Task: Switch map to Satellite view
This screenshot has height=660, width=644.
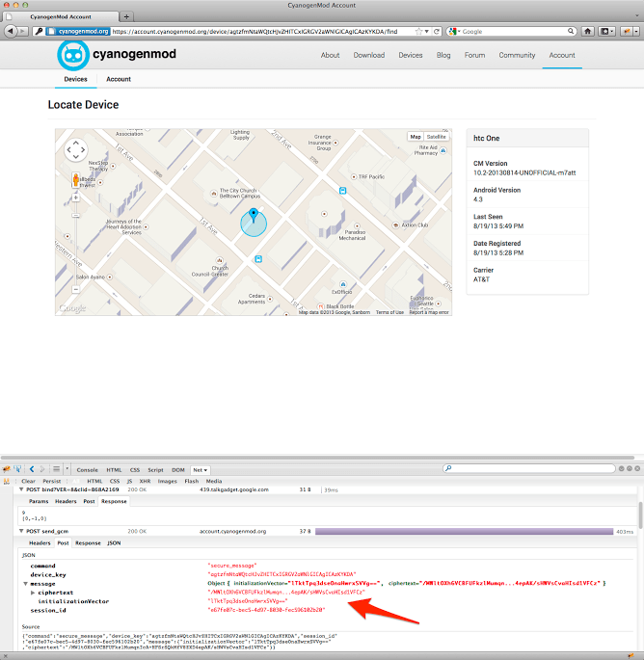Action: (436, 137)
